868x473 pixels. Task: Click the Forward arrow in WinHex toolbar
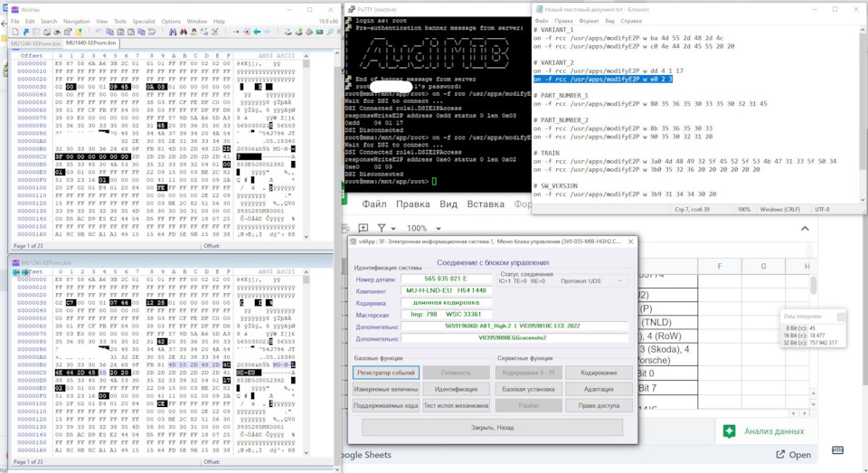pos(267,33)
